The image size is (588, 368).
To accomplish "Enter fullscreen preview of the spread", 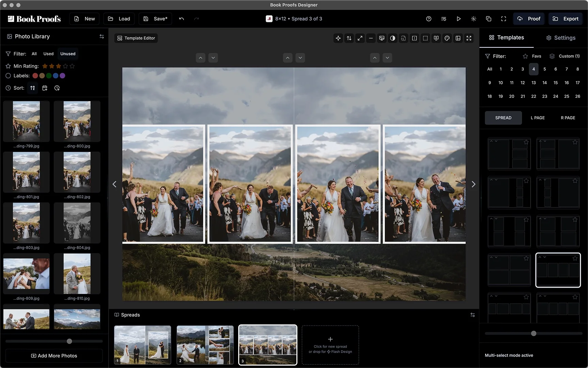I will [x=469, y=38].
